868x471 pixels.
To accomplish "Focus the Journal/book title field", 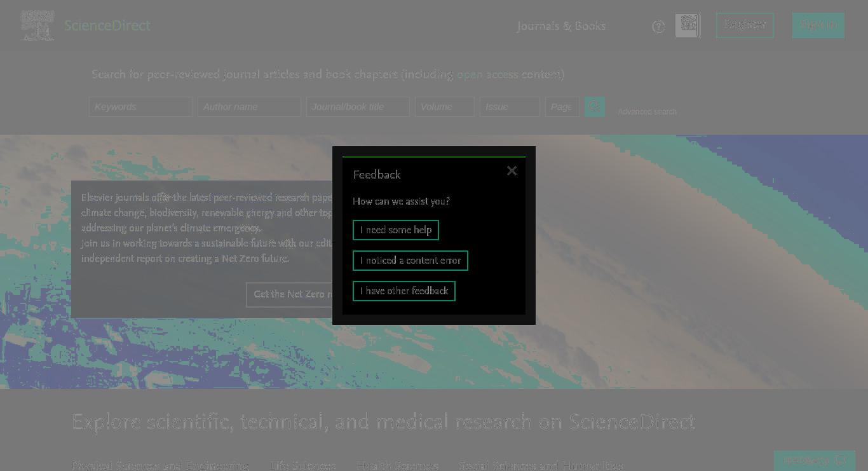I will 358,107.
